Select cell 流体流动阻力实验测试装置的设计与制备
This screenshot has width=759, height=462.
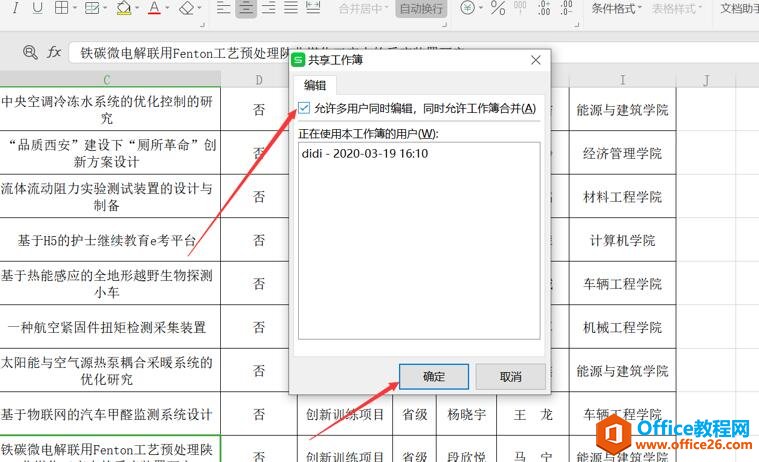pyautogui.click(x=109, y=196)
